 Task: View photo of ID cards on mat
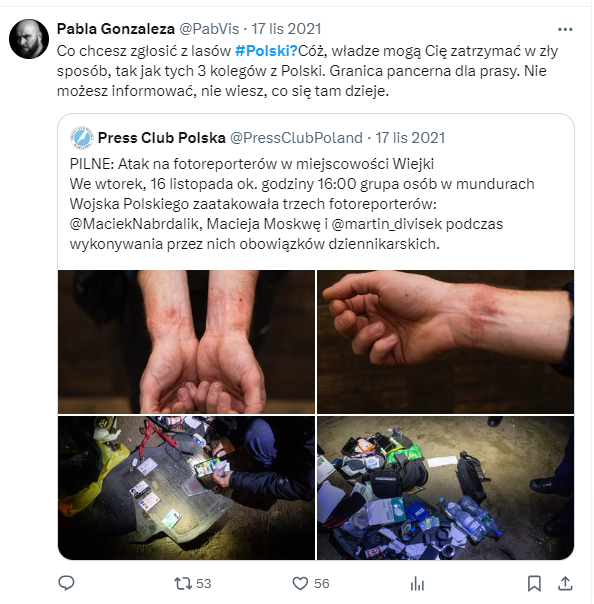coord(186,488)
